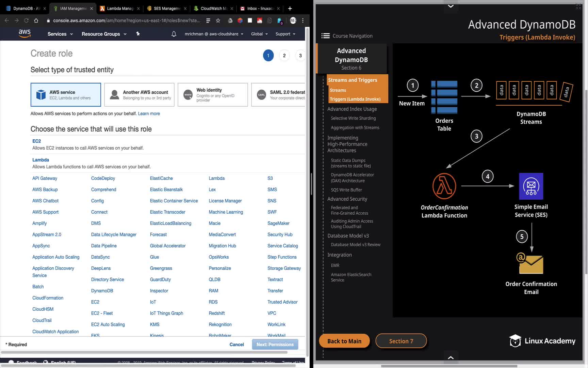
Task: Select S3 in the service list
Action: pyautogui.click(x=270, y=178)
